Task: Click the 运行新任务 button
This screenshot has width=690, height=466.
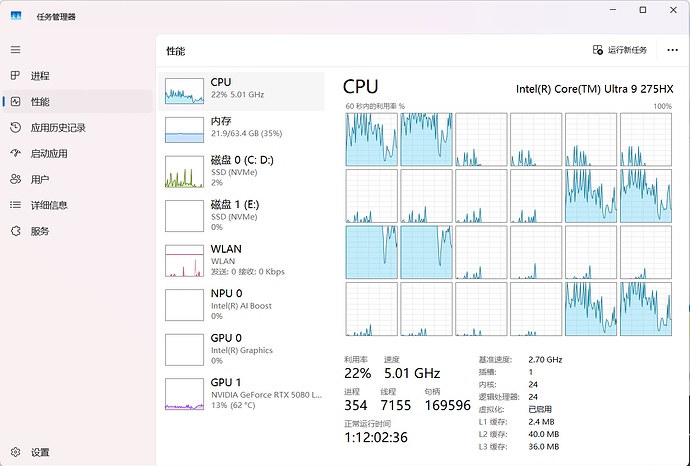Action: [x=620, y=50]
